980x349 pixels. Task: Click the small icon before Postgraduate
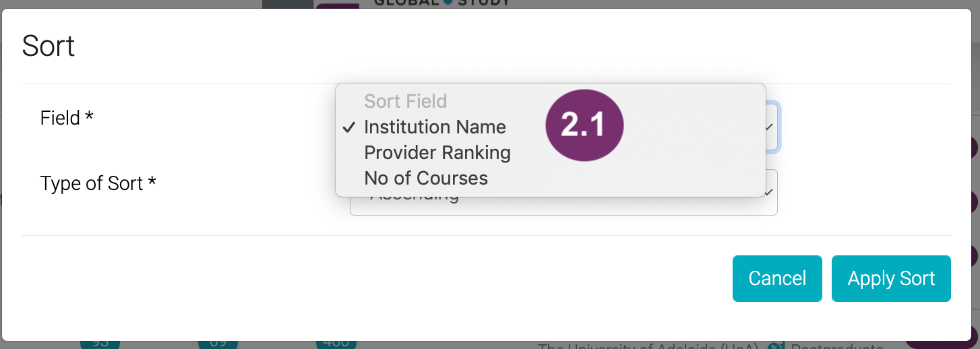pos(777,346)
